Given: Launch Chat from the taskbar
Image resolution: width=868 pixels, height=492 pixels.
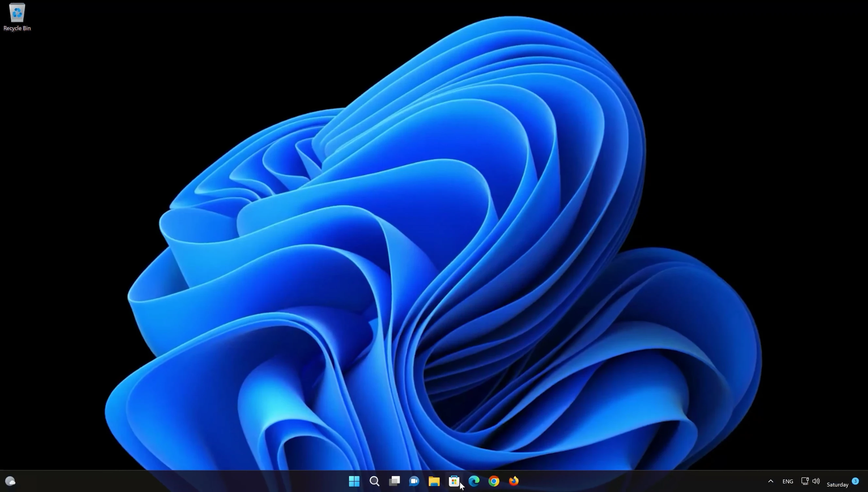Looking at the screenshot, I should 414,481.
